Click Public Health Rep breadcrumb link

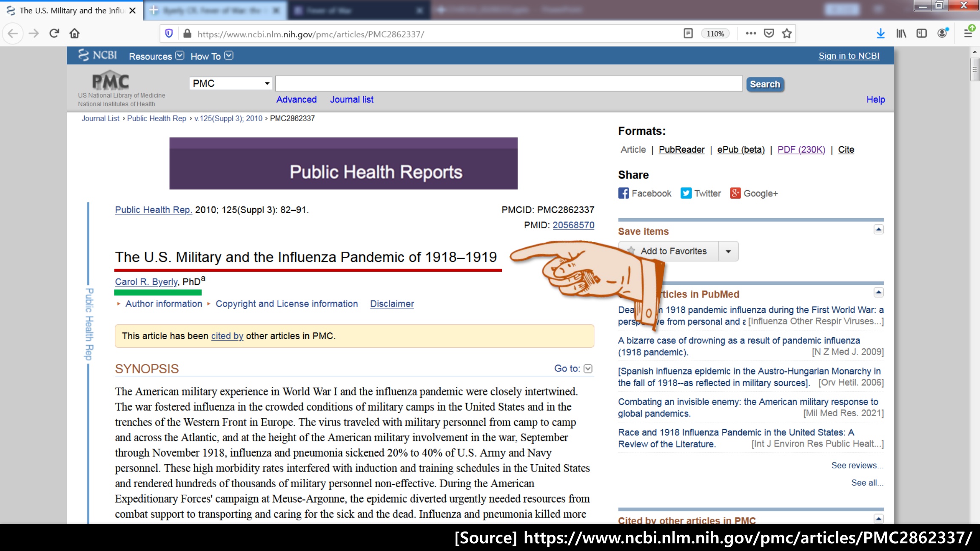tap(157, 119)
